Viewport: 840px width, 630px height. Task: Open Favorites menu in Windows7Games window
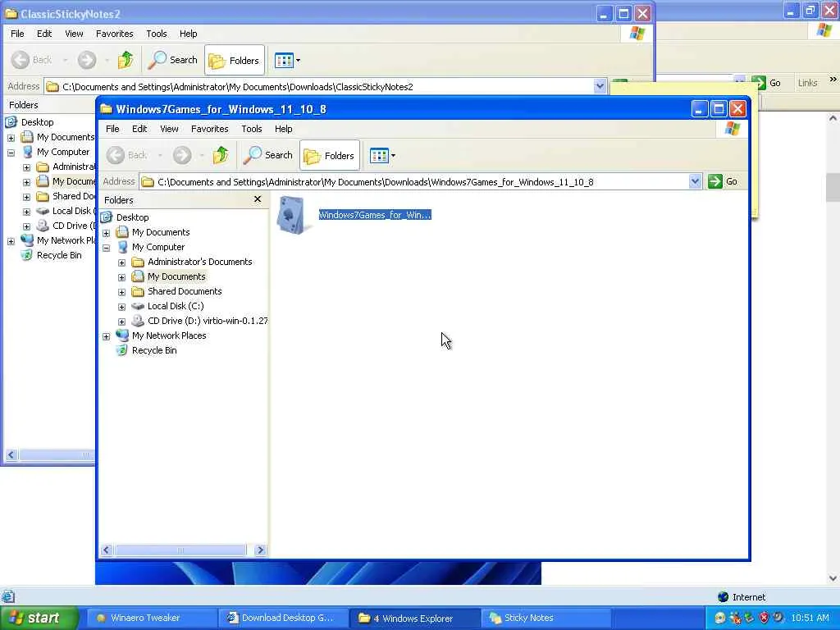click(x=209, y=129)
